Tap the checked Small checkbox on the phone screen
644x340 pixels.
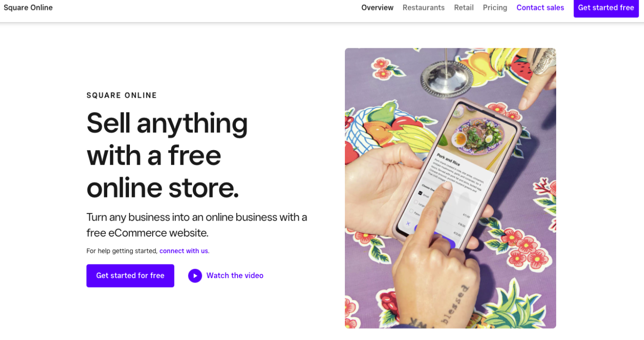[420, 193]
